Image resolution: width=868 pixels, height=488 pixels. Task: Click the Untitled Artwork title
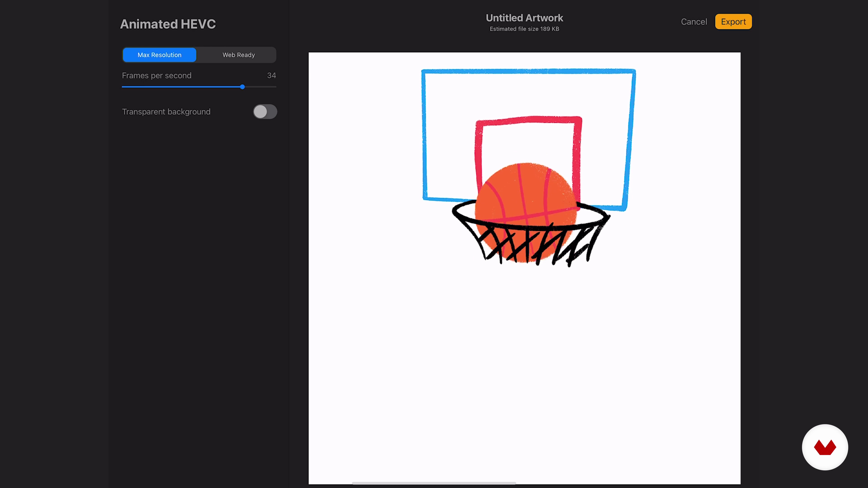[524, 18]
